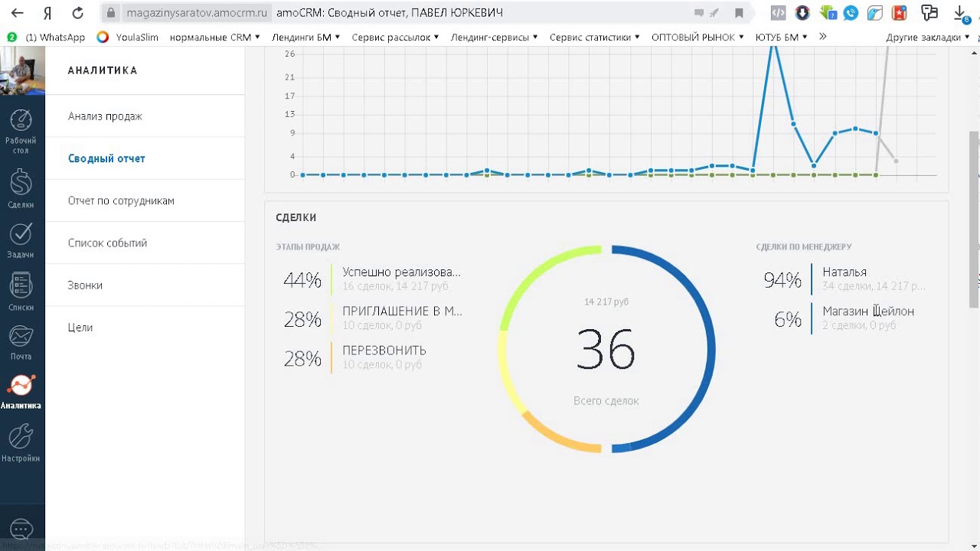Open Сделки deals section in sidebar
The width and height of the screenshot is (980, 551).
click(21, 189)
